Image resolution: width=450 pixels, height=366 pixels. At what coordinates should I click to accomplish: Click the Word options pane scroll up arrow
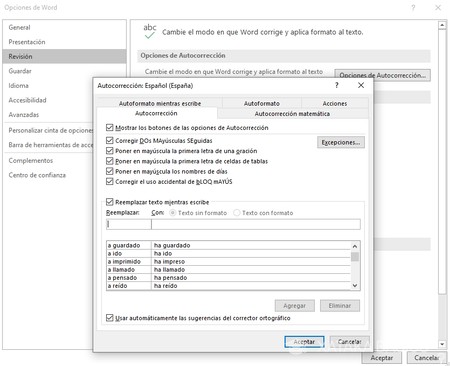click(442, 25)
